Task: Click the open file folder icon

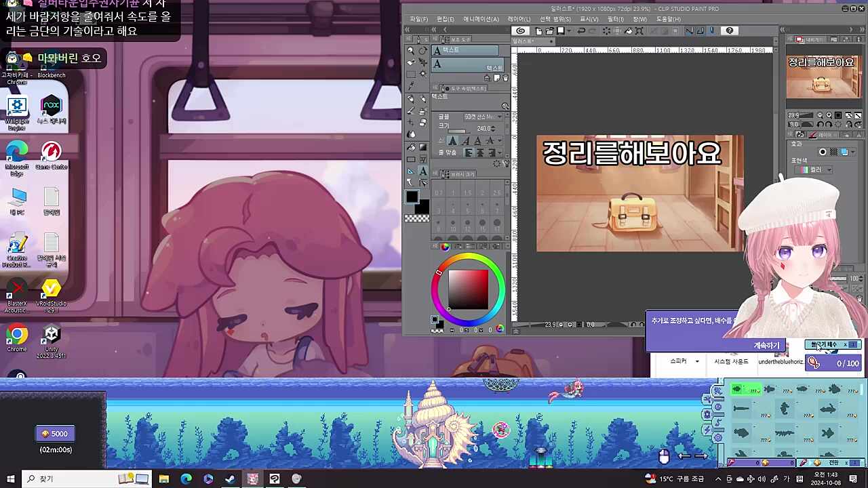Action: (x=549, y=30)
